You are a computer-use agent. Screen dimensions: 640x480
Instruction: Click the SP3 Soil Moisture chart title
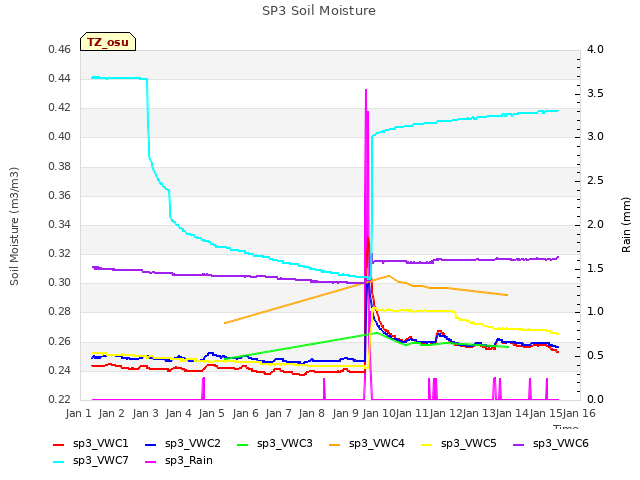319,11
